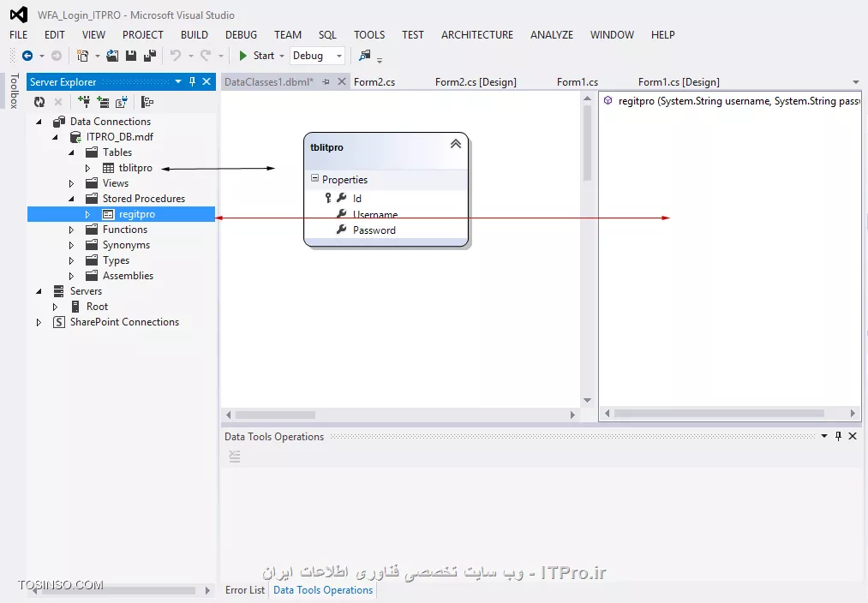Close the Server Explorer panel
Screen dimensions: 868x603
(207, 82)
